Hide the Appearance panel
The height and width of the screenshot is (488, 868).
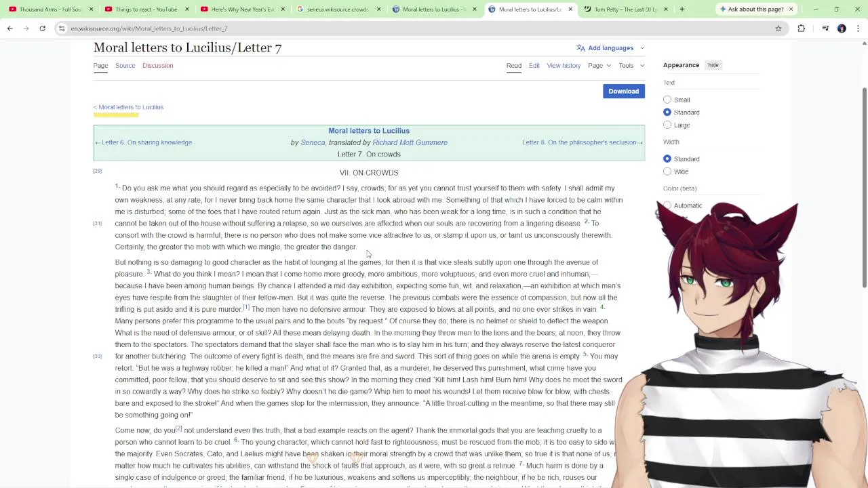coord(713,65)
